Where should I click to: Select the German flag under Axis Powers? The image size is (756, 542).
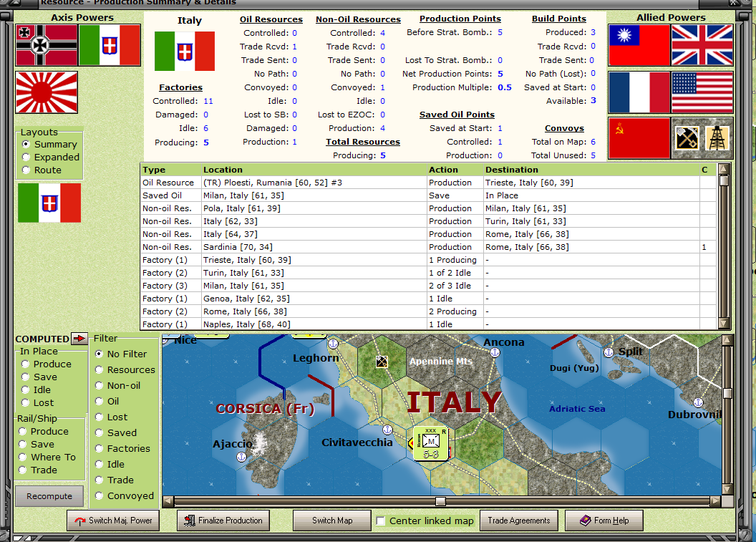pos(47,45)
